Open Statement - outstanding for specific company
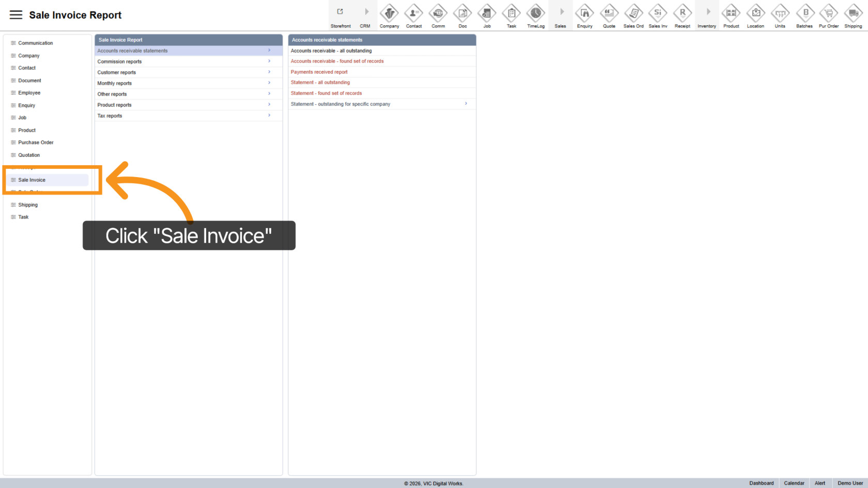The width and height of the screenshot is (868, 488). [340, 103]
